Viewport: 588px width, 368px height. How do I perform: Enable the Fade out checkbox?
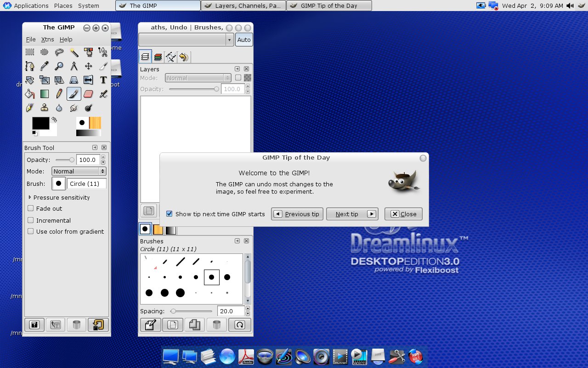pos(31,208)
